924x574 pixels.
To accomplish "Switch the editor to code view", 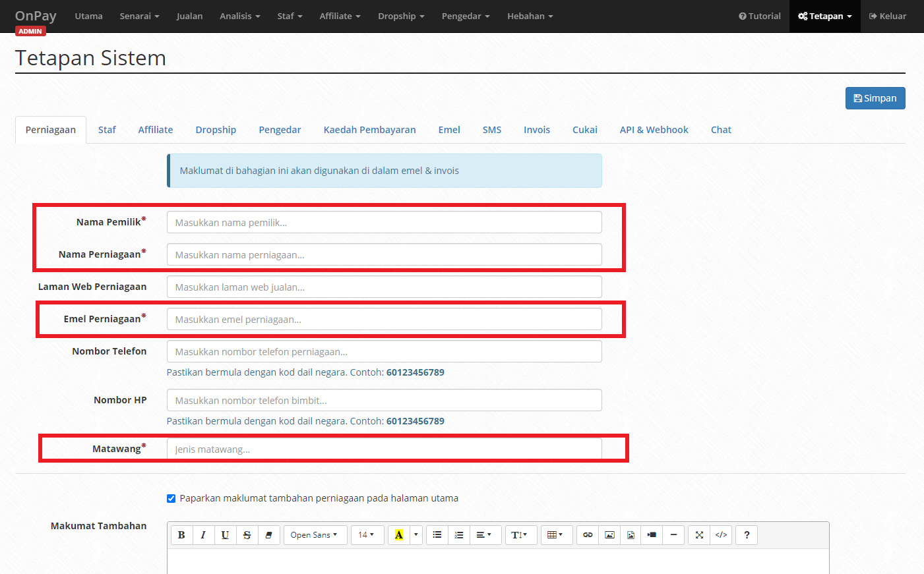I will tap(721, 534).
